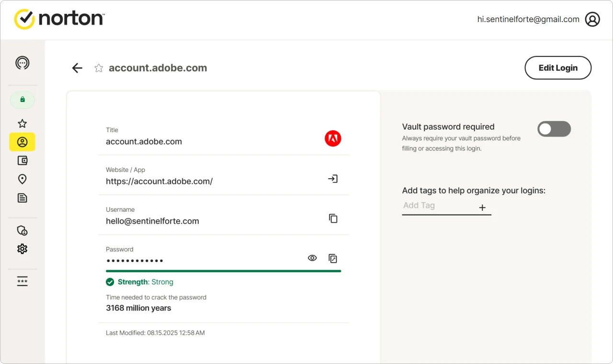This screenshot has width=613, height=364.
Task: Click the https://account.adobe.com/ website value
Action: pos(159,182)
